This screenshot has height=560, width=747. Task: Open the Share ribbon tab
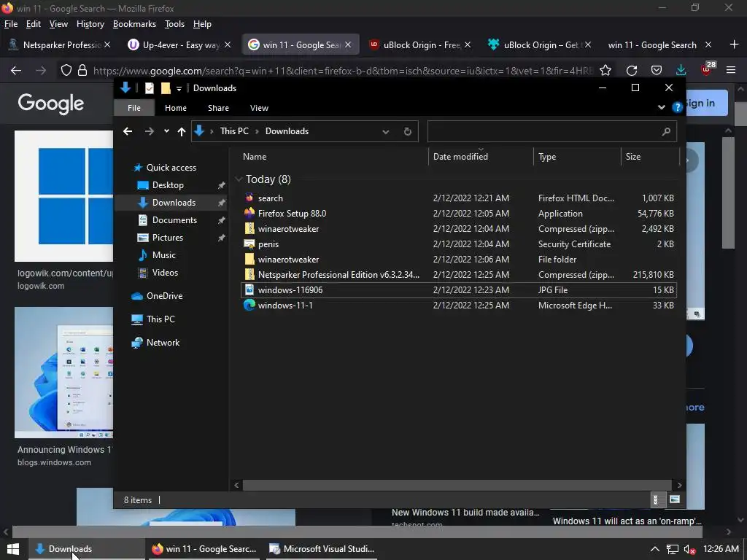pyautogui.click(x=218, y=108)
